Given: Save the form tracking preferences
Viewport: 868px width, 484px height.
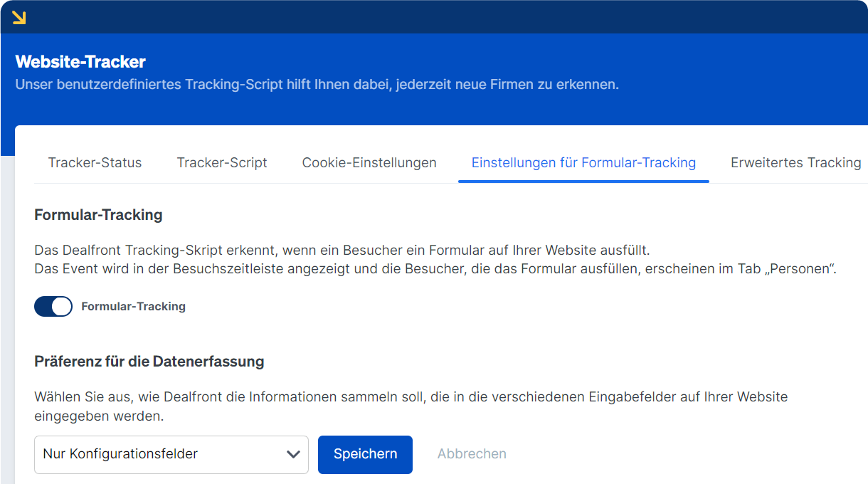Looking at the screenshot, I should (x=365, y=454).
